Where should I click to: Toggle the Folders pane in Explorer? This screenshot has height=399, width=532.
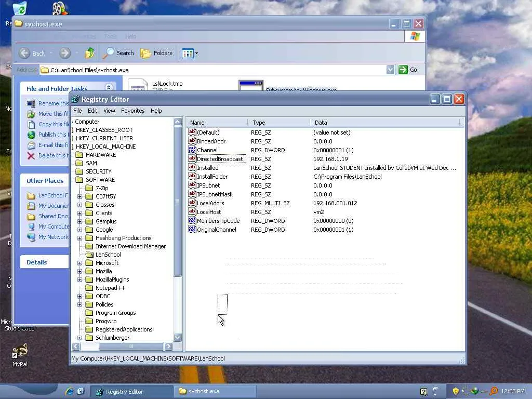click(156, 53)
